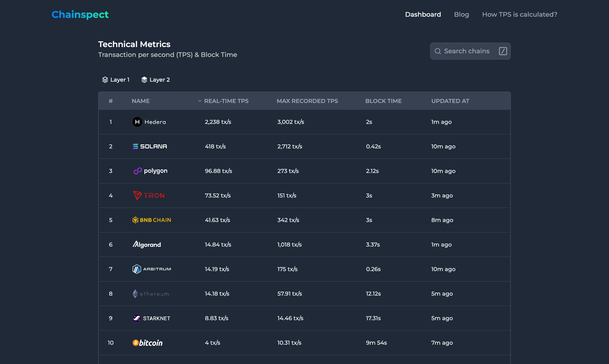Sort by Block Time column header

point(383,101)
